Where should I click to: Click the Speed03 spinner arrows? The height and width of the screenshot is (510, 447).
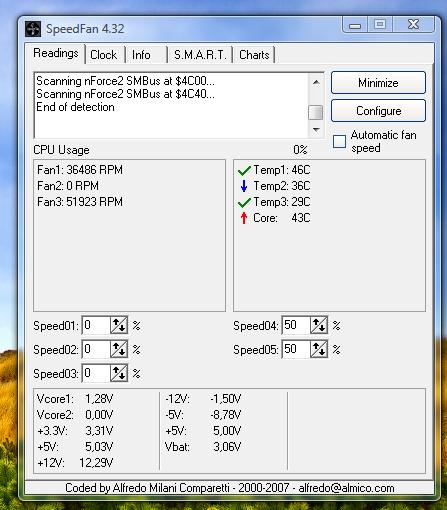(x=119, y=373)
